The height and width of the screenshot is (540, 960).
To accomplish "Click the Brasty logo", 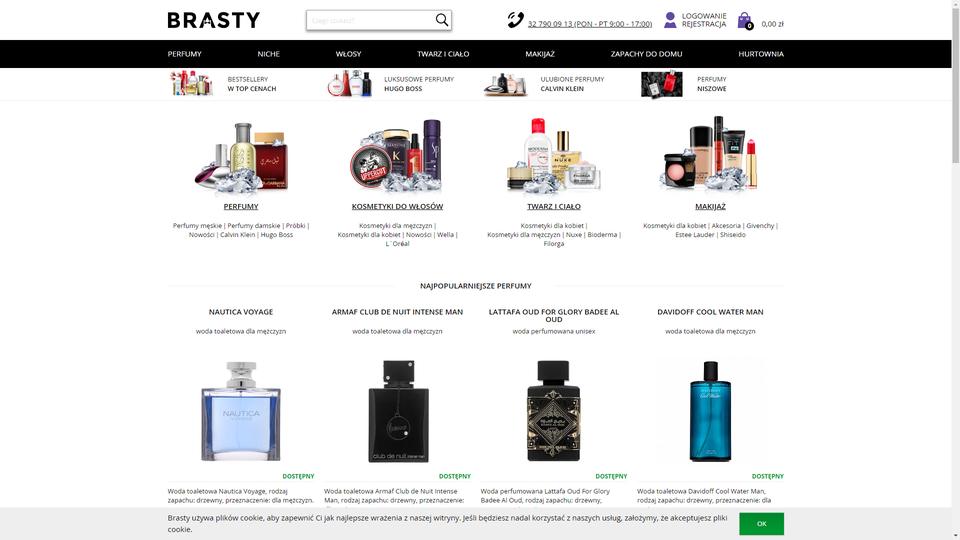I will tap(214, 20).
